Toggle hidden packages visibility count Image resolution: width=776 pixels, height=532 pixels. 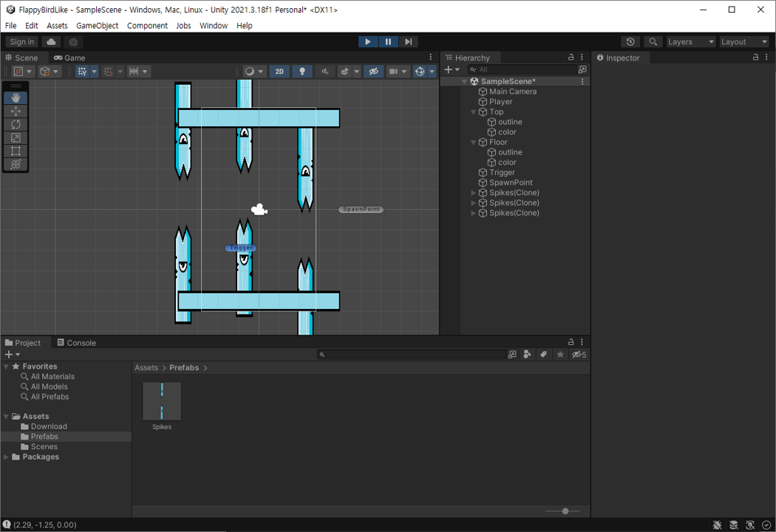coord(579,355)
